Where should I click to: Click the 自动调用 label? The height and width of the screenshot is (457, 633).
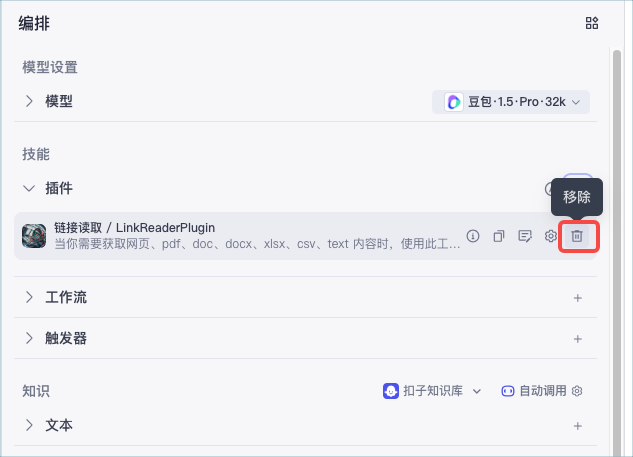pos(543,391)
